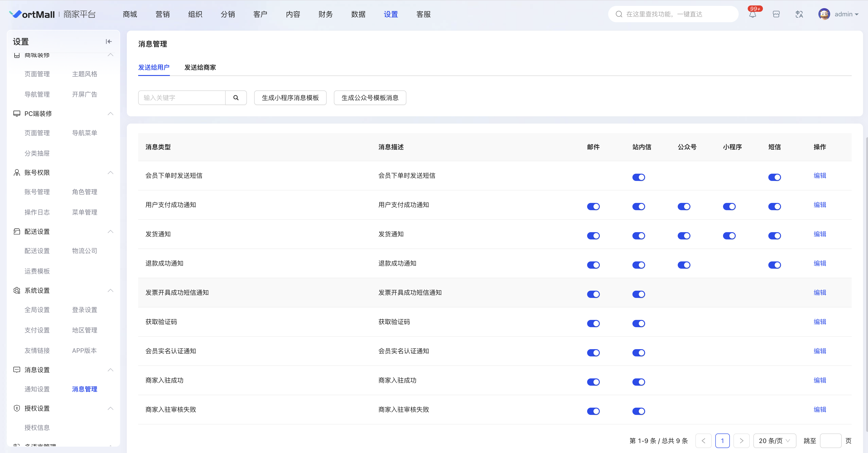Click 编辑 link for 获取验证码 row

(x=820, y=322)
